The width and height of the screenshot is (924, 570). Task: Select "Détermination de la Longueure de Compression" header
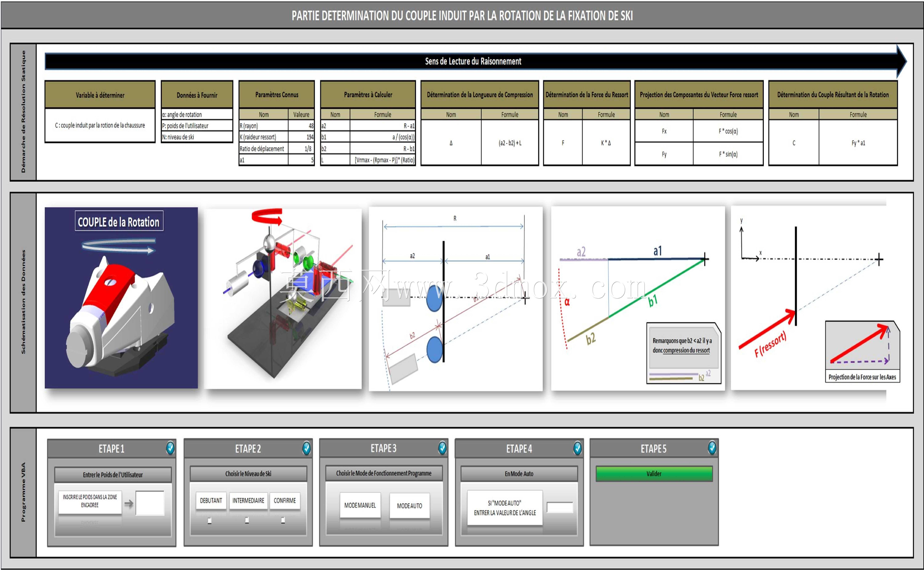480,94
